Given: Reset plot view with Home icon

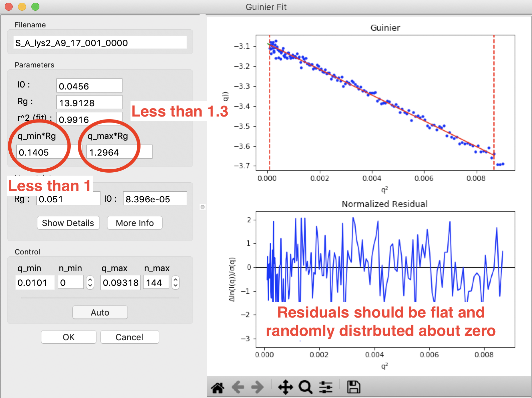Looking at the screenshot, I should click(x=218, y=387).
